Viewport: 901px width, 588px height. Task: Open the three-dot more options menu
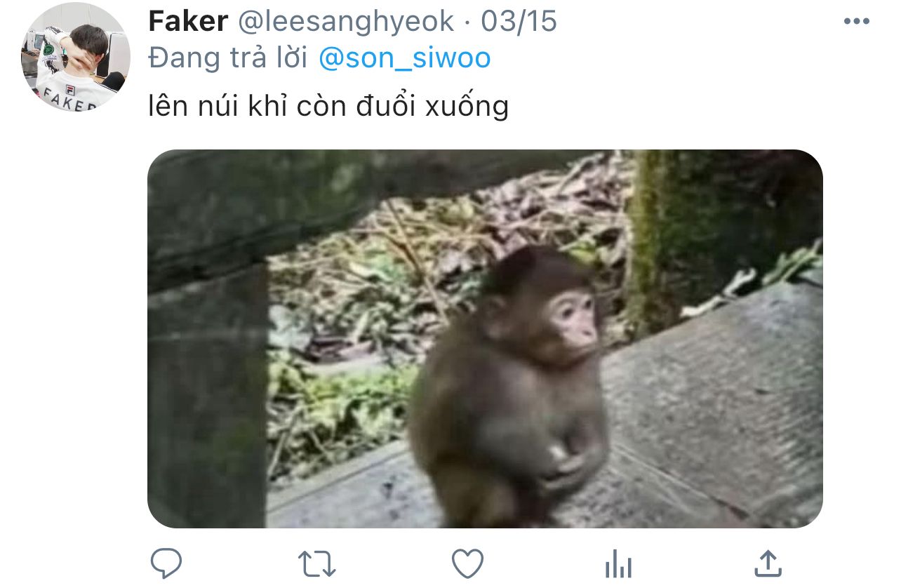click(x=856, y=22)
